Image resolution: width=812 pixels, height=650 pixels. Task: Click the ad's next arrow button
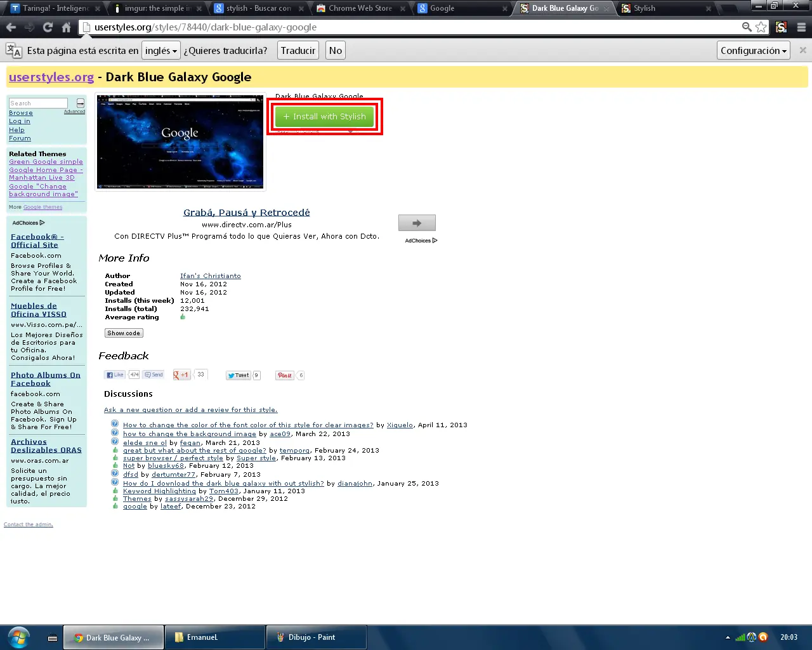[417, 223]
